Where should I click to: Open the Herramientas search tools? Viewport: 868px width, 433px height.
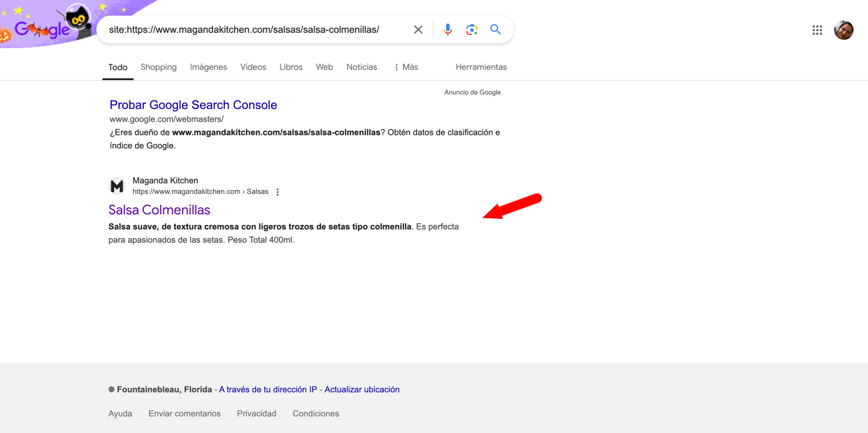(x=481, y=67)
